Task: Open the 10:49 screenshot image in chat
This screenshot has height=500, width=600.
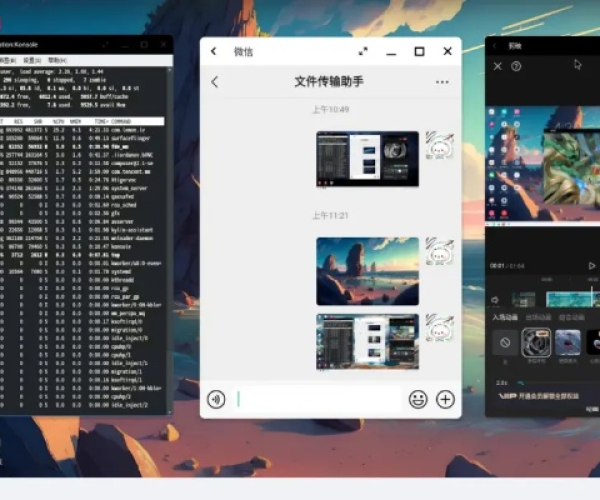Action: click(367, 159)
